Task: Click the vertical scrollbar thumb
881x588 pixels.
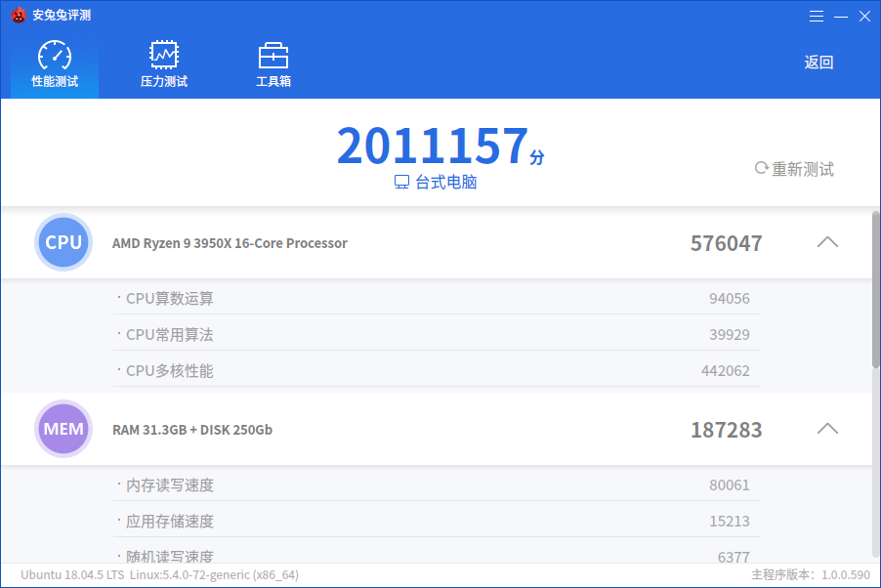Action: tap(875, 289)
